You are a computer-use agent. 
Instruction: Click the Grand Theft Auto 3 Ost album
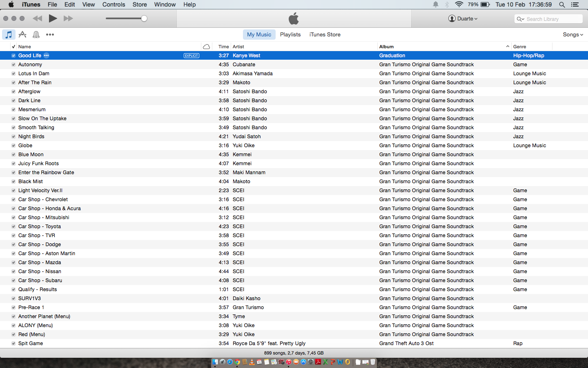(406, 343)
